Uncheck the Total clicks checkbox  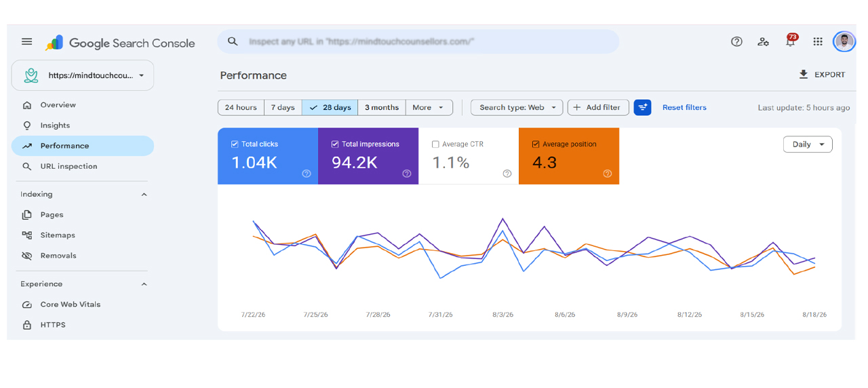click(x=235, y=144)
